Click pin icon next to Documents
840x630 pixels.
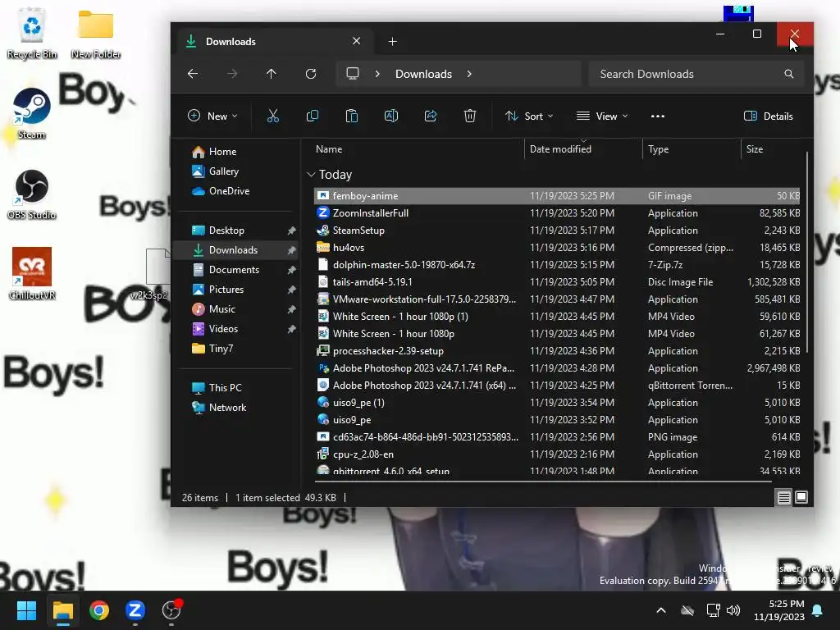(x=291, y=270)
